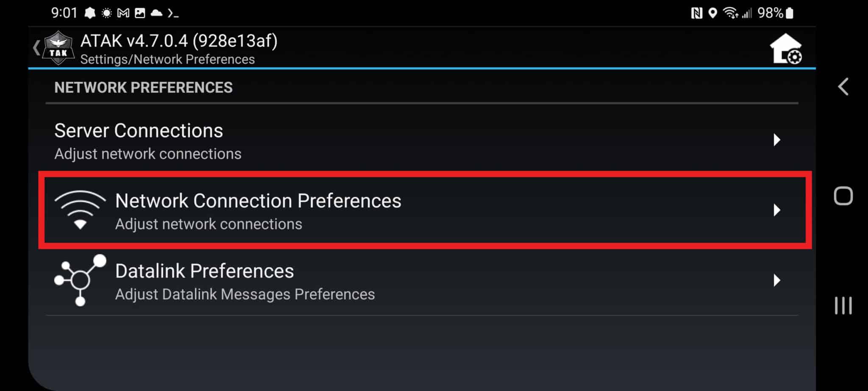This screenshot has height=391, width=868.
Task: Expand the Network Connection Preferences arrow
Action: click(x=776, y=210)
